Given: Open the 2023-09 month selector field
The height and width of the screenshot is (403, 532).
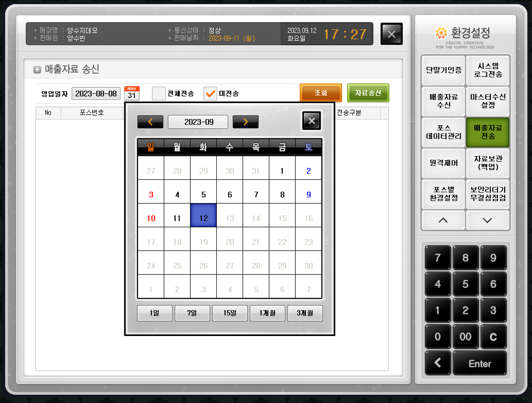Looking at the screenshot, I should [198, 122].
